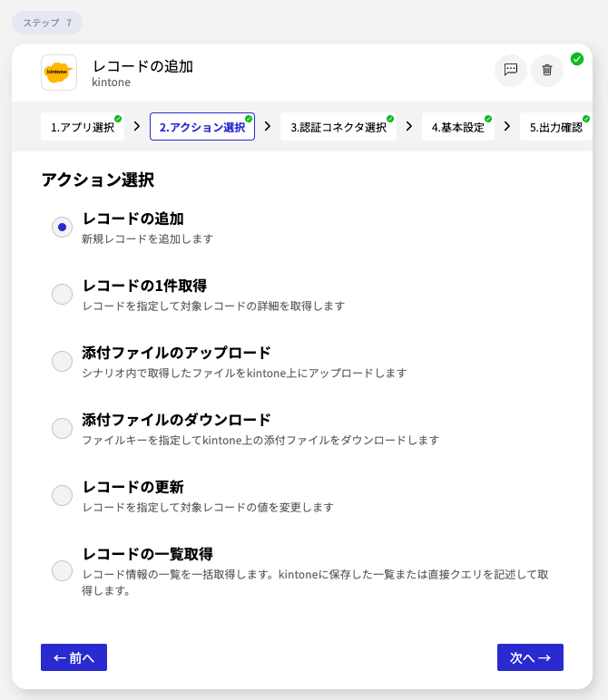The width and height of the screenshot is (608, 700).
Task: Open the 4.基本設定 step tab
Action: point(458,127)
